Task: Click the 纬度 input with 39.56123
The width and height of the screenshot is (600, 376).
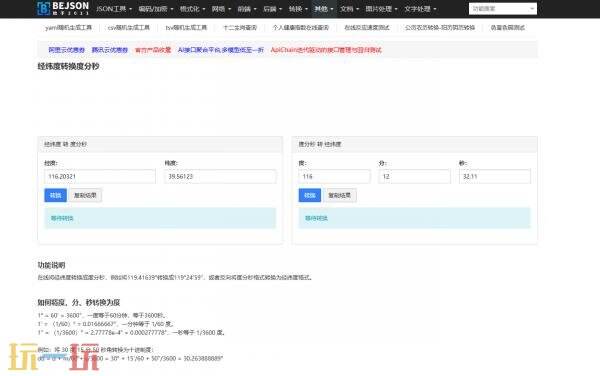Action: (x=220, y=176)
